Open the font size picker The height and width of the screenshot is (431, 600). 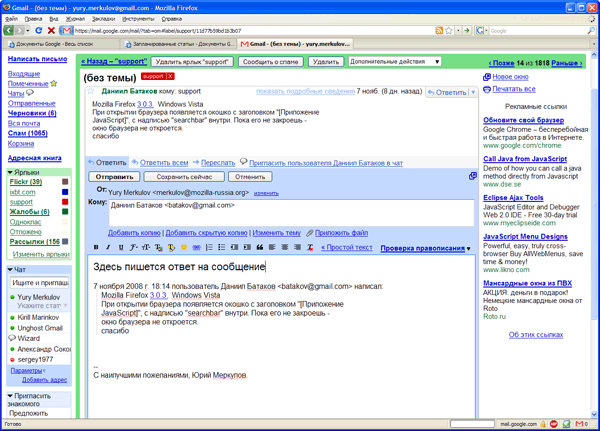(146, 247)
